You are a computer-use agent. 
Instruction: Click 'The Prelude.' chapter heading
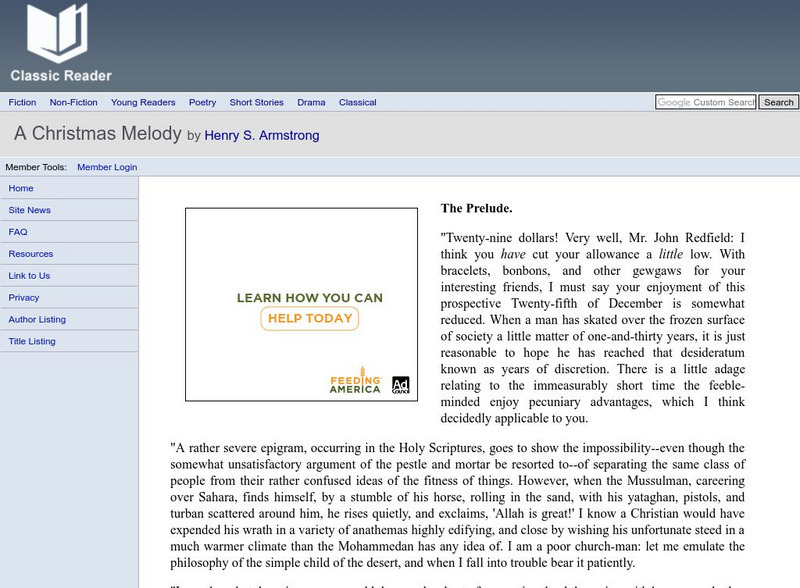[477, 208]
